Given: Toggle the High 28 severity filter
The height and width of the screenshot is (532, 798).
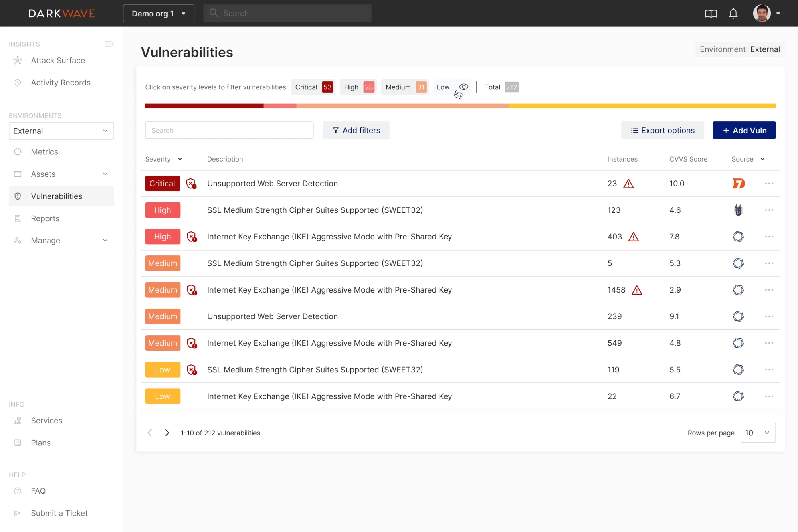Looking at the screenshot, I should pyautogui.click(x=357, y=87).
